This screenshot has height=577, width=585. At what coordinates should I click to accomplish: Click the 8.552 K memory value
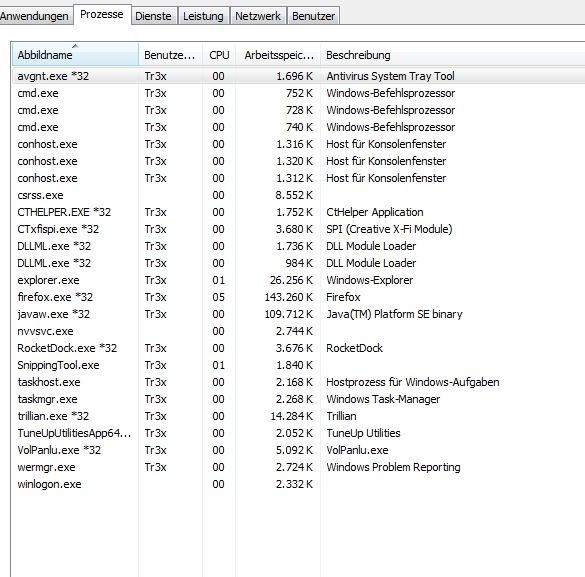coord(294,195)
